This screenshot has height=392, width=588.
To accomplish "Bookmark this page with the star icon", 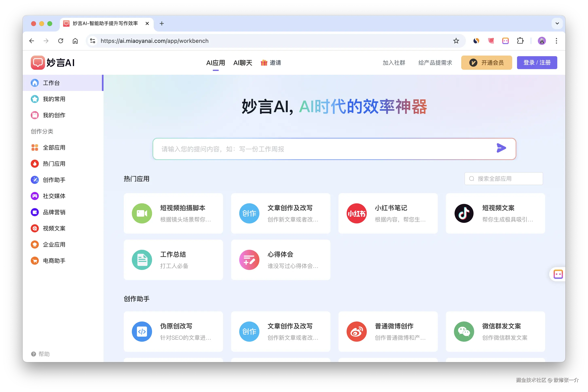I will coord(456,41).
